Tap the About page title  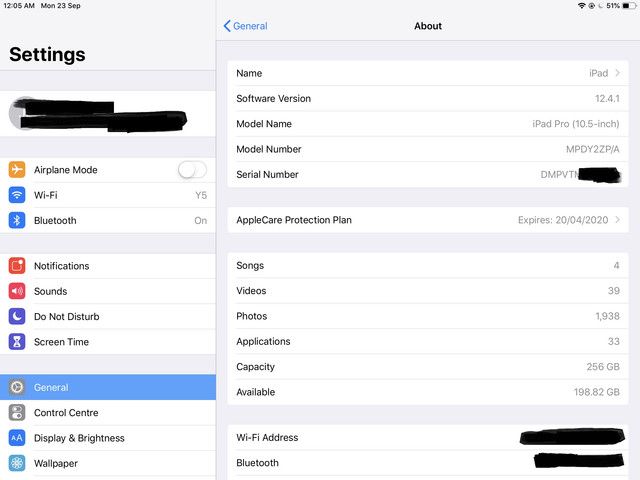coord(428,26)
